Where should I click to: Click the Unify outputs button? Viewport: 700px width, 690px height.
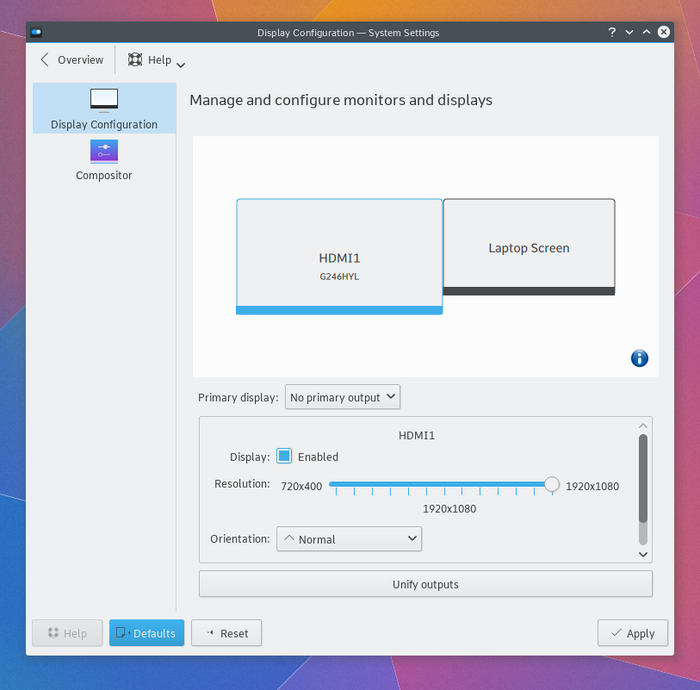coord(425,584)
